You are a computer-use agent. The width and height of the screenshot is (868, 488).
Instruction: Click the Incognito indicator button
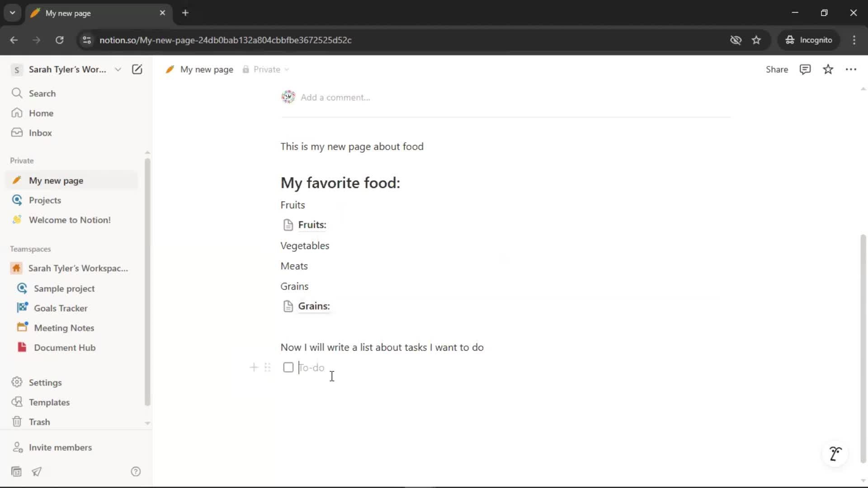[x=809, y=40]
